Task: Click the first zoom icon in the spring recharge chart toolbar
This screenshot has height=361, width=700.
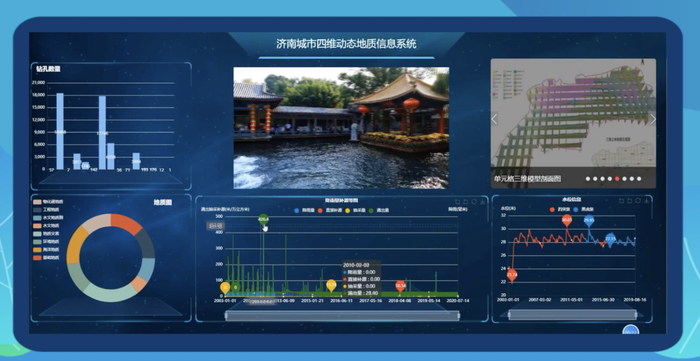Action: pyautogui.click(x=458, y=202)
